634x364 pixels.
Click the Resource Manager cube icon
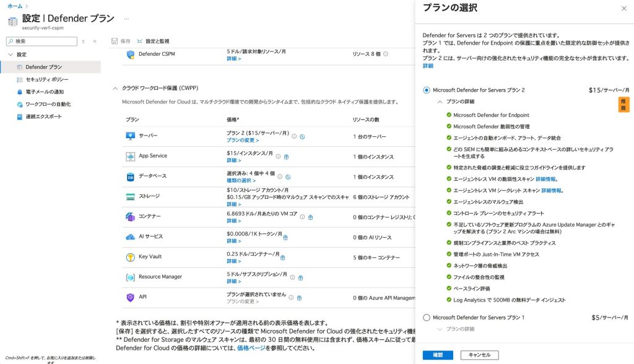[x=131, y=277]
